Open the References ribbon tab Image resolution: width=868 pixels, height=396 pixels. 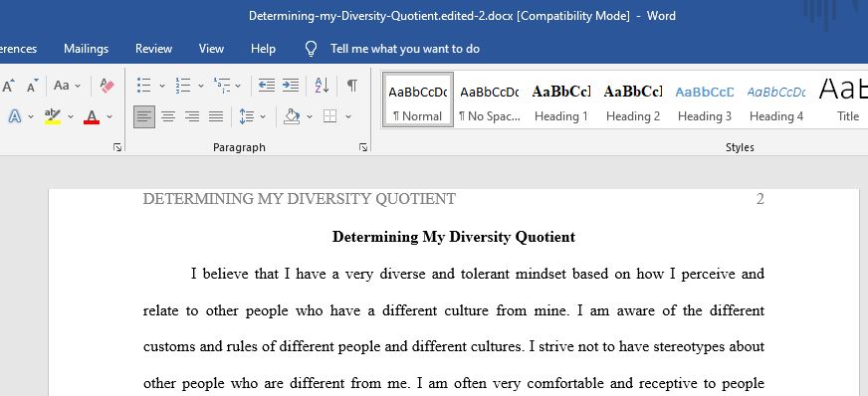[18, 49]
